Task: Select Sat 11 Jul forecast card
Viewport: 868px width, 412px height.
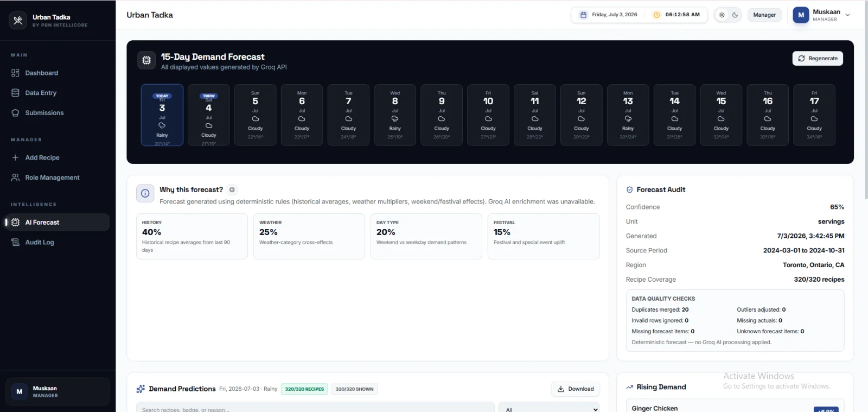Action: 535,115
